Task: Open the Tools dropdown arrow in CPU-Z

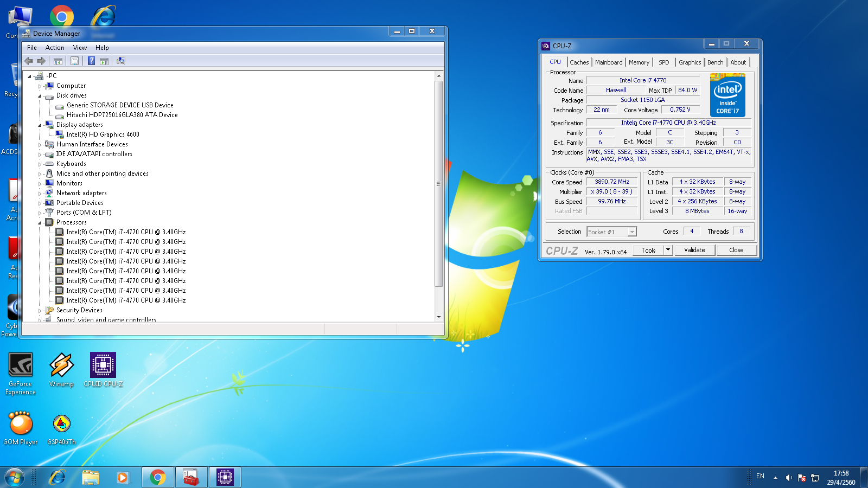Action: point(668,250)
